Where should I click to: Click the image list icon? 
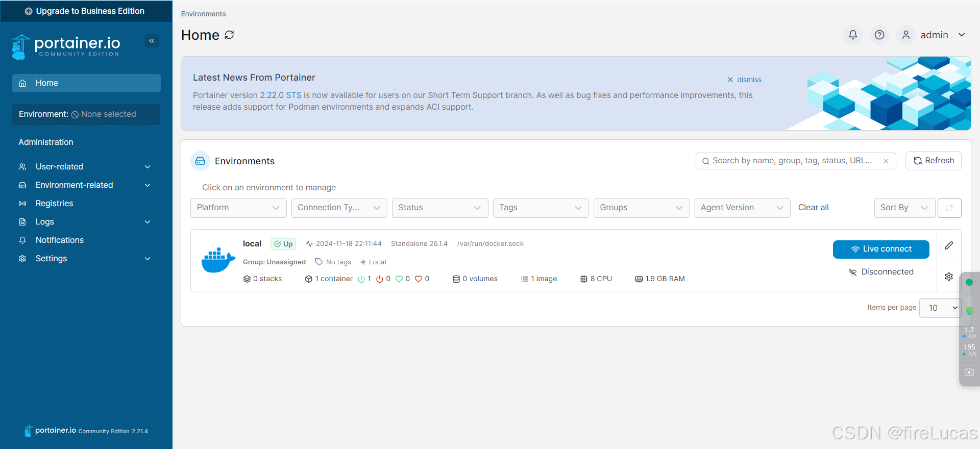click(524, 279)
